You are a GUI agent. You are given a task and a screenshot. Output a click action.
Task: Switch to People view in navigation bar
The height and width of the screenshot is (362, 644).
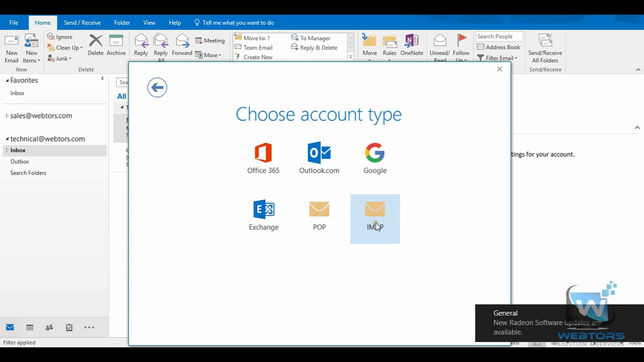49,327
